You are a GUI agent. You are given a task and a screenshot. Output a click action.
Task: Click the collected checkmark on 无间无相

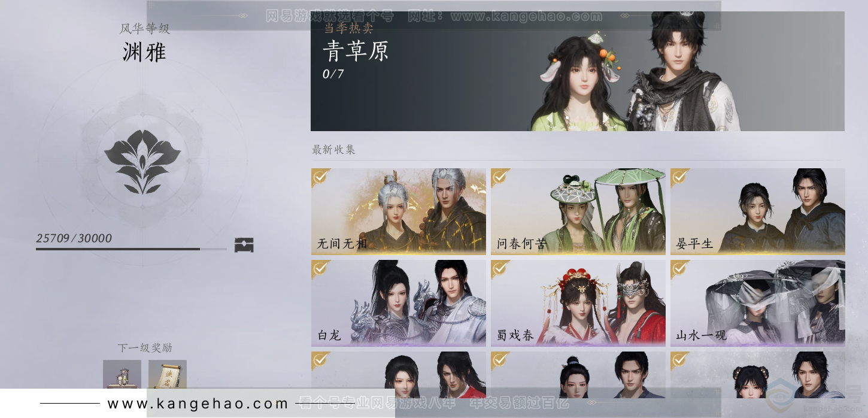(321, 177)
